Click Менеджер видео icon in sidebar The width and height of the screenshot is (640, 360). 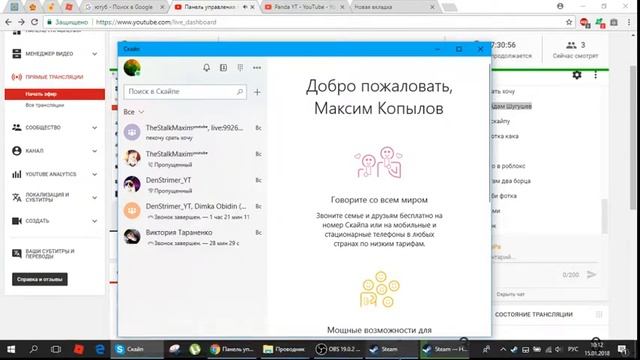click(x=17, y=54)
